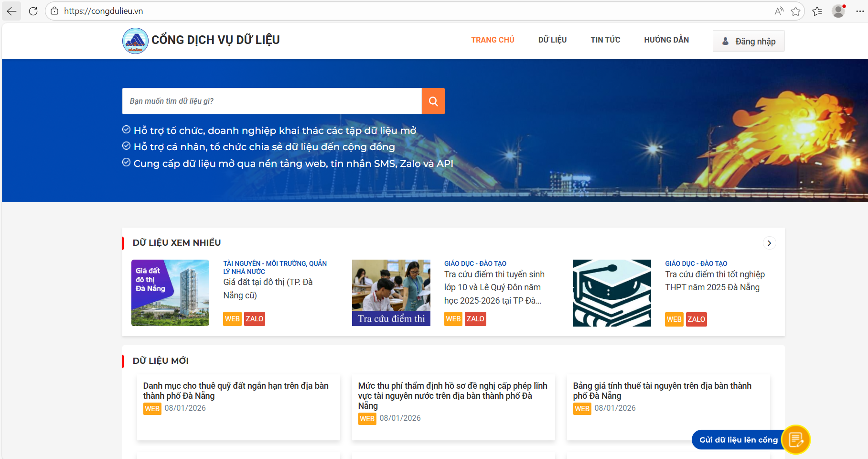Open the browser favorites list icon
The image size is (868, 459).
point(817,11)
